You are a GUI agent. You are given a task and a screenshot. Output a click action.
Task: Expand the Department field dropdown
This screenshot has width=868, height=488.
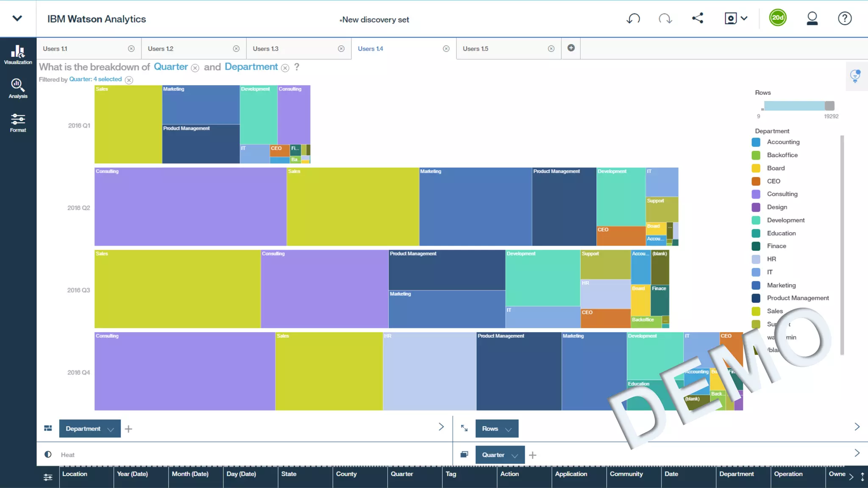coord(111,429)
